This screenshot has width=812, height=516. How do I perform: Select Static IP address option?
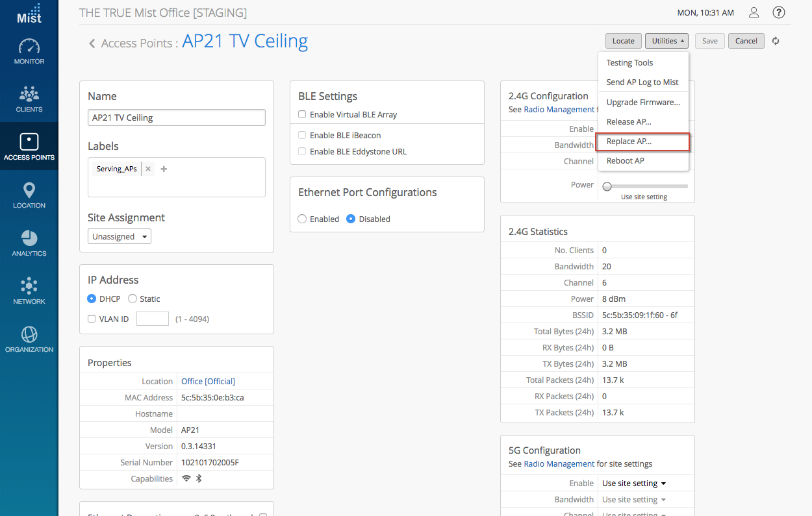[133, 299]
